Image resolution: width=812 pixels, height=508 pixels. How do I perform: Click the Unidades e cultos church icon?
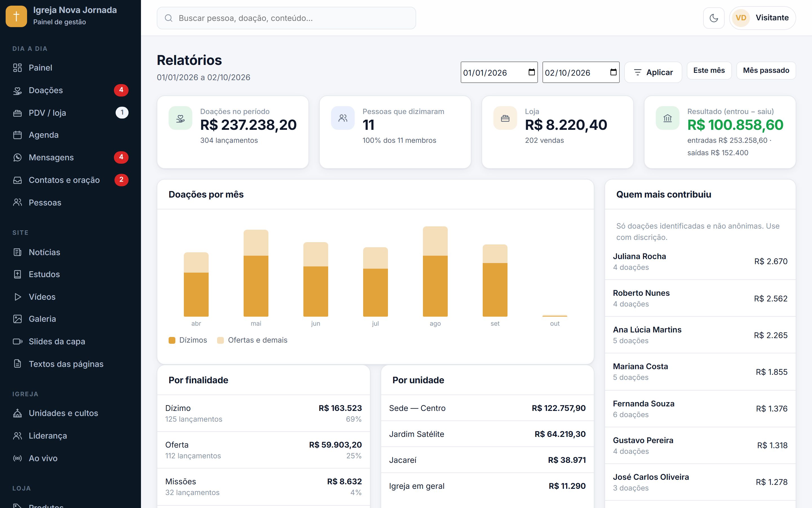pyautogui.click(x=17, y=413)
